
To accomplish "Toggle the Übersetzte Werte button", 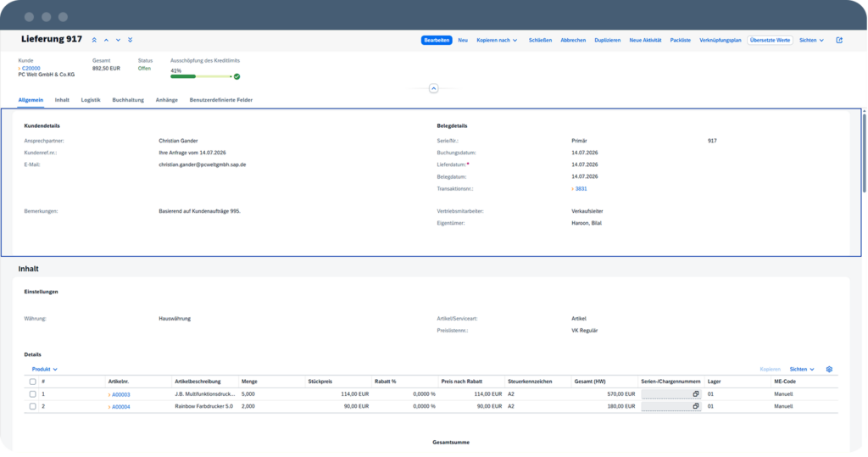I will [770, 40].
